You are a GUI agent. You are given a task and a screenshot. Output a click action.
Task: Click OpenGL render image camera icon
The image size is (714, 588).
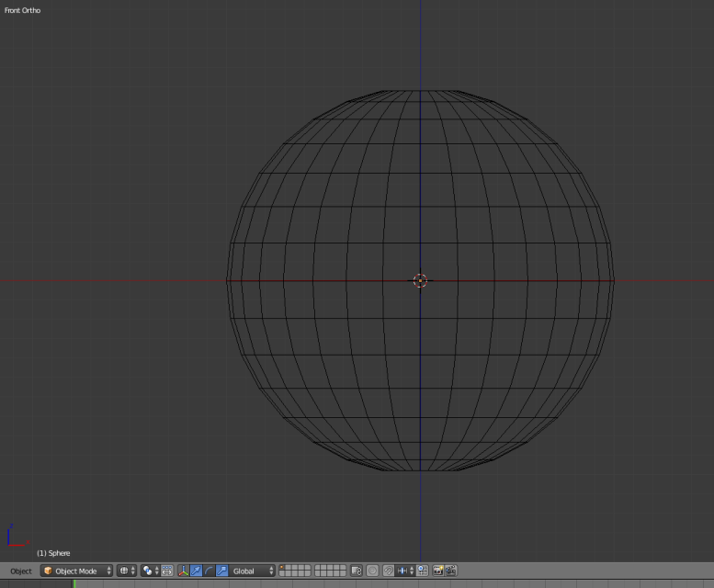pyautogui.click(x=438, y=571)
